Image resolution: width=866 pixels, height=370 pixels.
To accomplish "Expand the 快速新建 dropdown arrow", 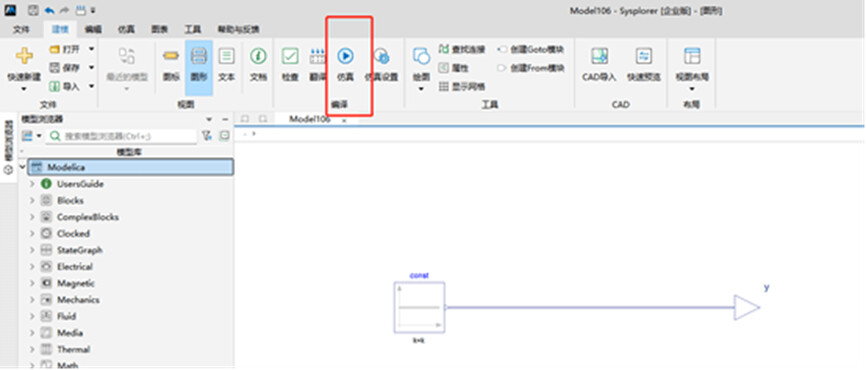I will [24, 88].
